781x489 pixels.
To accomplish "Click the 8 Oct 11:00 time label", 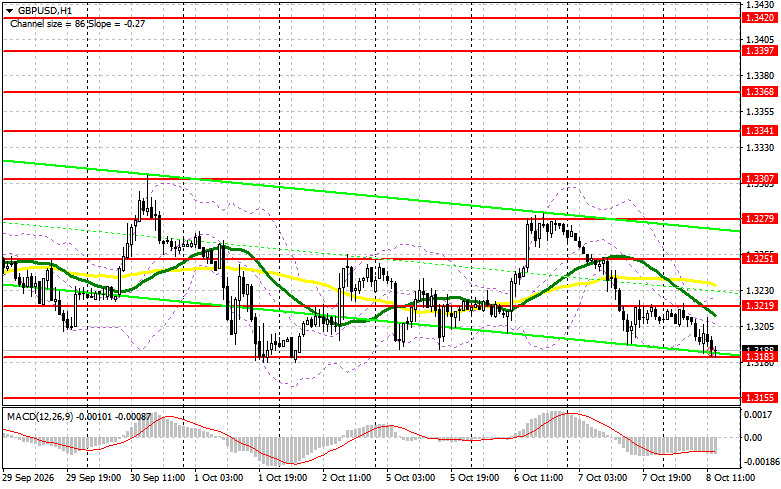I will [731, 478].
